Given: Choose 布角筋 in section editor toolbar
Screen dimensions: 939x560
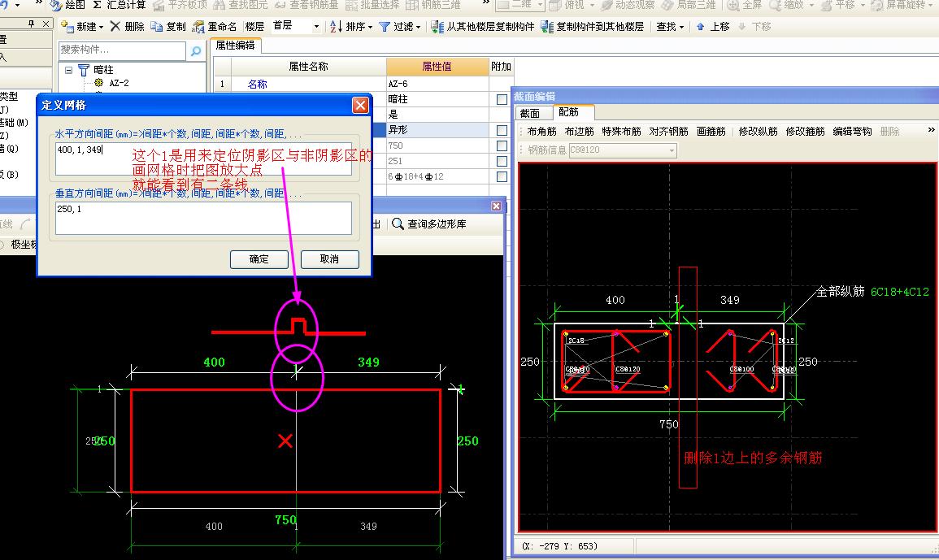Looking at the screenshot, I should pyautogui.click(x=541, y=131).
